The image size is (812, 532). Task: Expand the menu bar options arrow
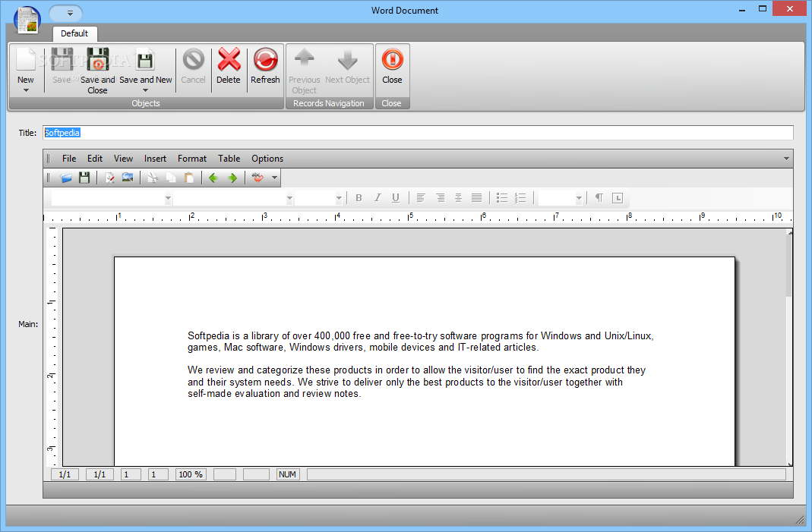pyautogui.click(x=786, y=159)
